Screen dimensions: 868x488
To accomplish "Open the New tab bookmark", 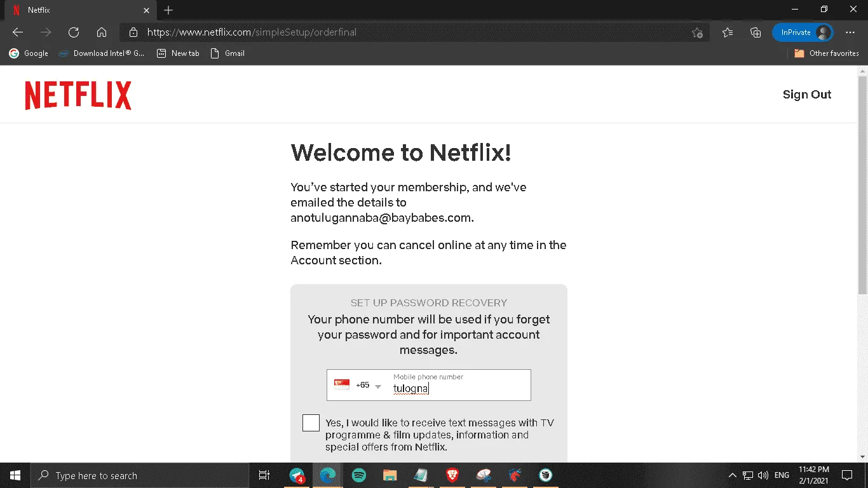I will (x=178, y=53).
